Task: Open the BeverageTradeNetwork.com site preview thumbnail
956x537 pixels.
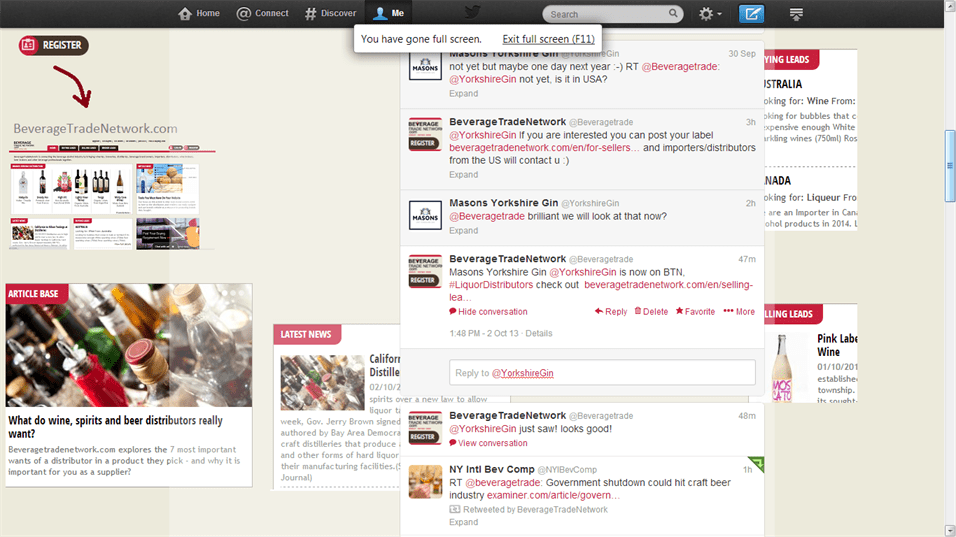Action: point(112,194)
